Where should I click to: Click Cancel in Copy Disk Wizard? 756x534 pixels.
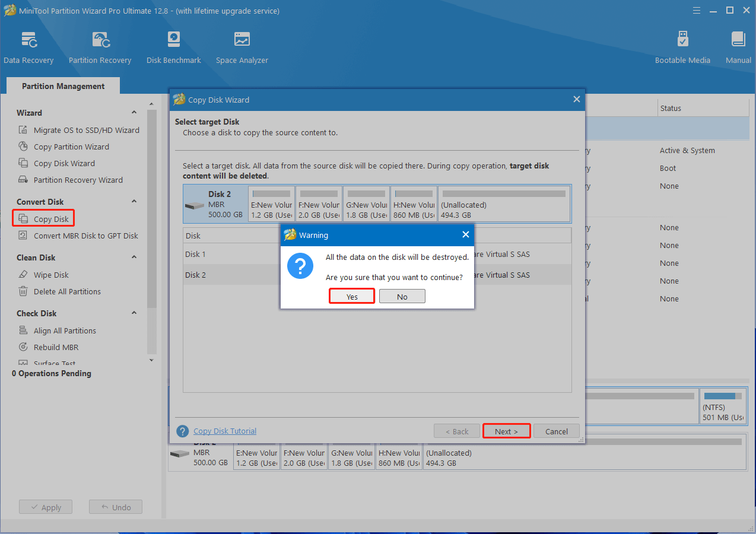coord(557,431)
